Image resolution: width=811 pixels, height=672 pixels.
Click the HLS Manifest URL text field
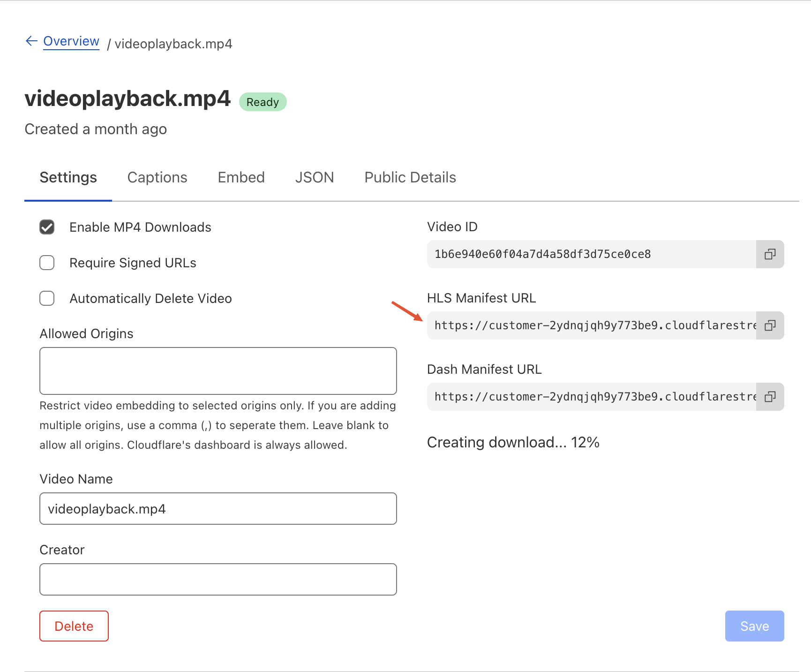pyautogui.click(x=591, y=325)
